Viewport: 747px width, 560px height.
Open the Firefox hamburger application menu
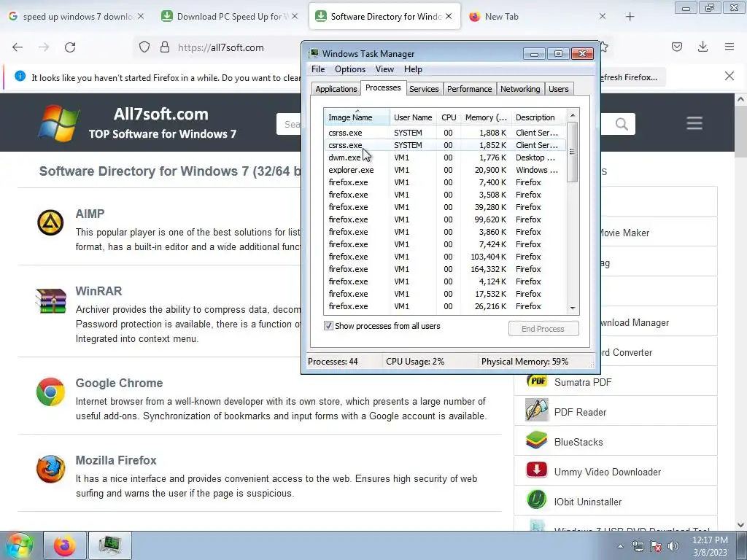729,47
